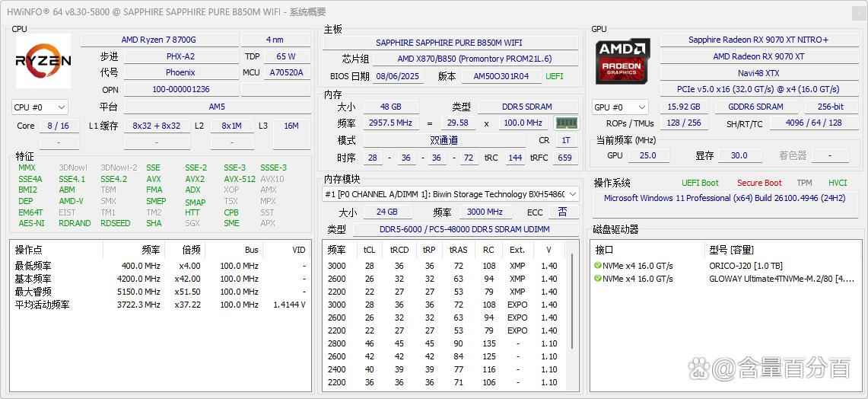
Task: Click the 2957.5 MHz memory frequency
Action: click(x=390, y=123)
